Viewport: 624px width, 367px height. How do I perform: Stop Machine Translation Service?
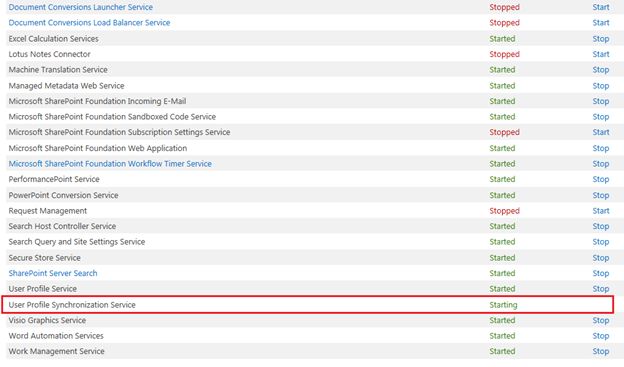point(601,70)
